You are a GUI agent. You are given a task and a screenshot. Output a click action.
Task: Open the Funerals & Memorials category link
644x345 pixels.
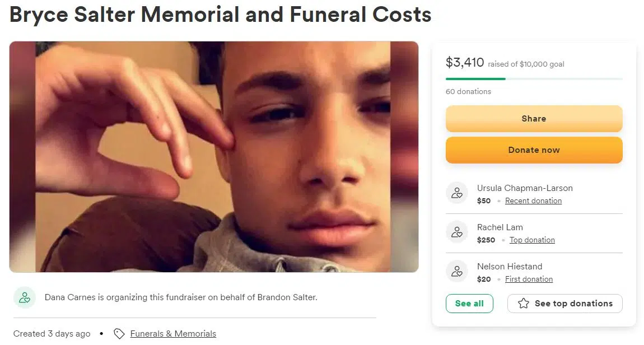pos(173,334)
